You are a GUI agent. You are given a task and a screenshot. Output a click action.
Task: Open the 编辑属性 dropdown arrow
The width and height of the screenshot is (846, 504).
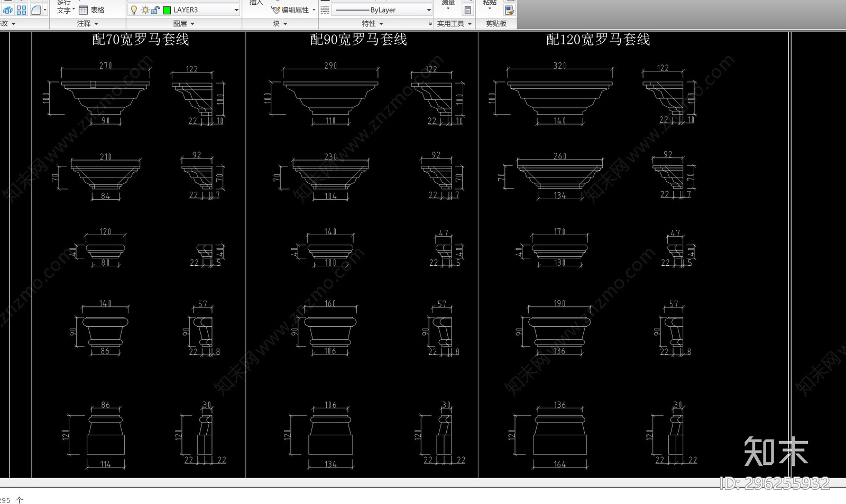314,10
